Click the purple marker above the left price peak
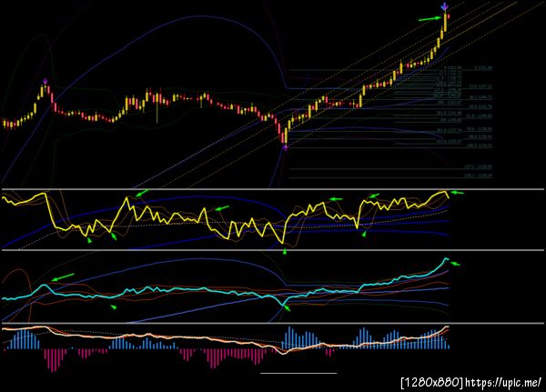 click(45, 82)
